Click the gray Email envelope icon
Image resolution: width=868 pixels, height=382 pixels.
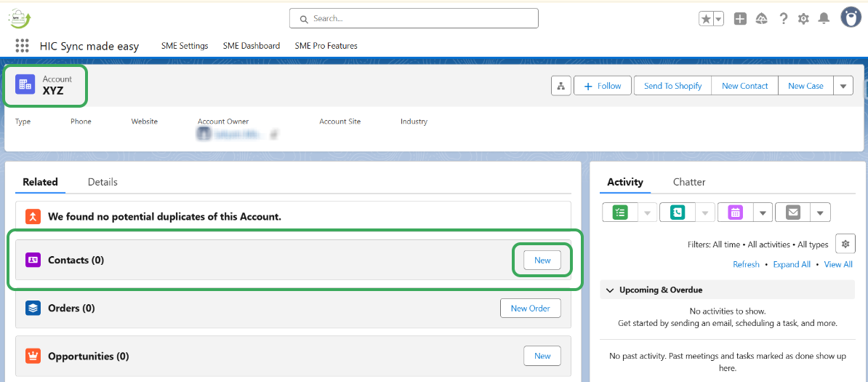click(793, 212)
